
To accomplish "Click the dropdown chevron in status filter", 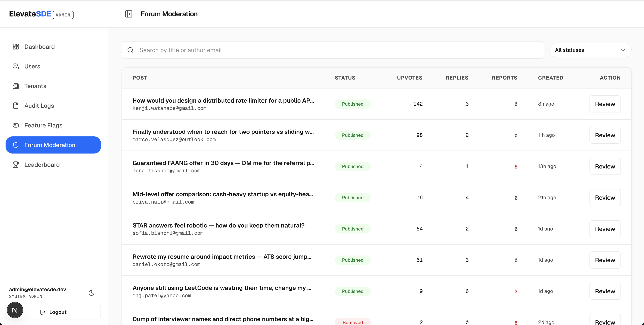I will [623, 50].
